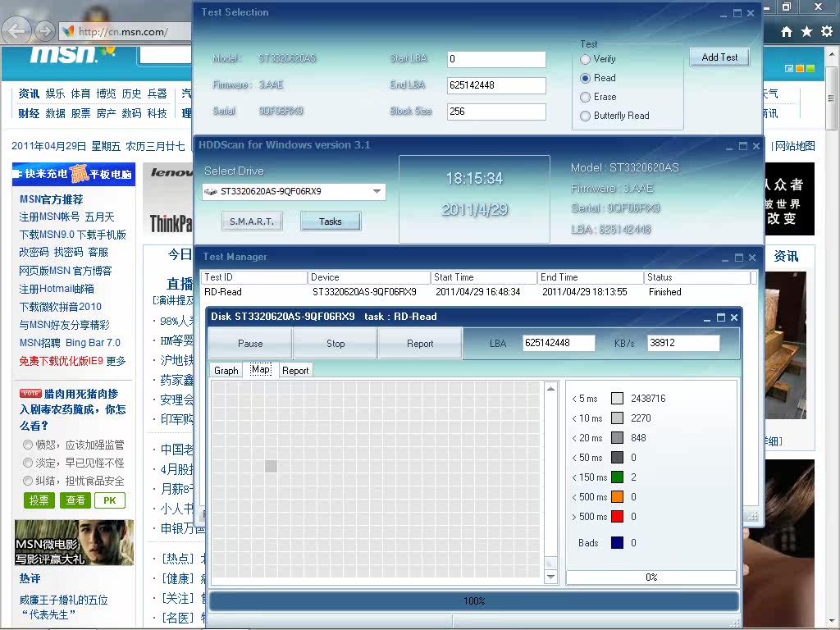The height and width of the screenshot is (630, 840).
Task: Open the browser settings gear icon
Action: point(826,31)
